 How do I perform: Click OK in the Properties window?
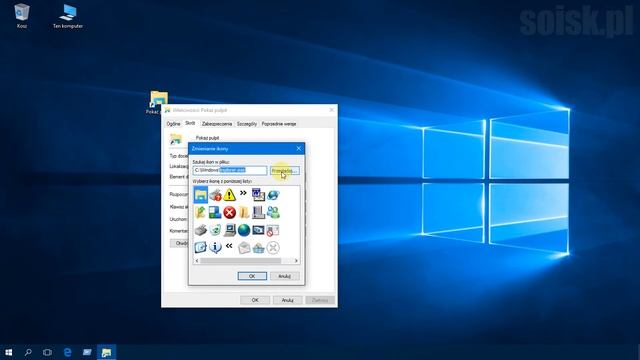coord(255,300)
